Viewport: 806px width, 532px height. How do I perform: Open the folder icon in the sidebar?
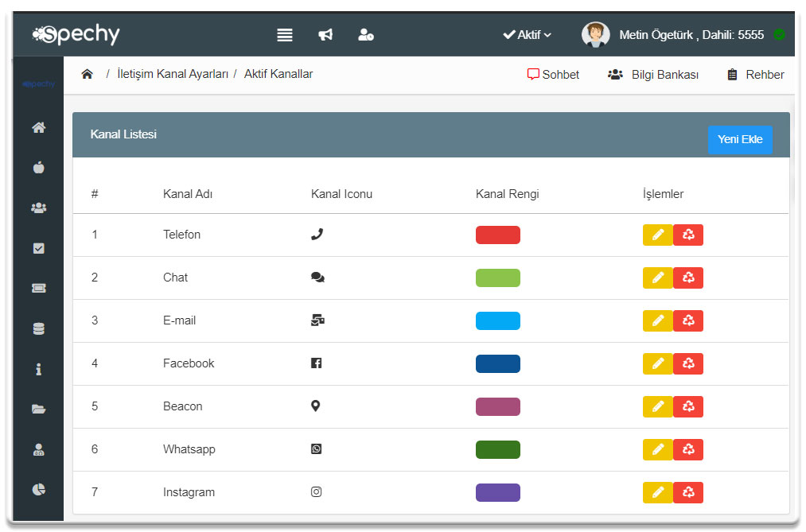(x=38, y=409)
